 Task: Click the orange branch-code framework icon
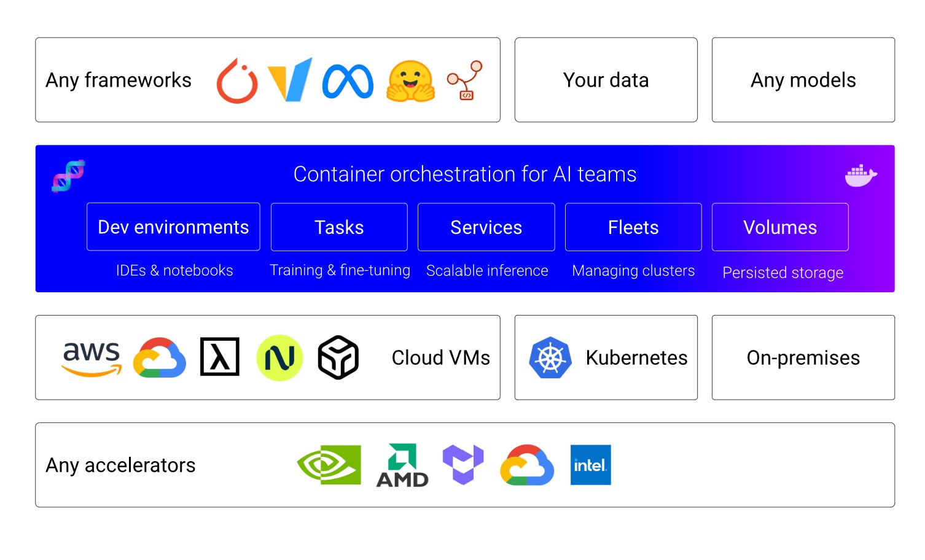tap(465, 80)
